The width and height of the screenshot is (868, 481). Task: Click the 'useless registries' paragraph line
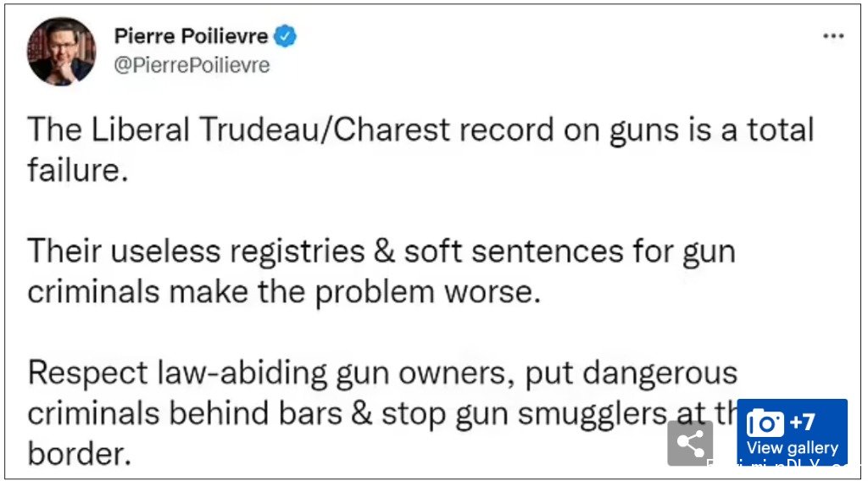tap(381, 252)
